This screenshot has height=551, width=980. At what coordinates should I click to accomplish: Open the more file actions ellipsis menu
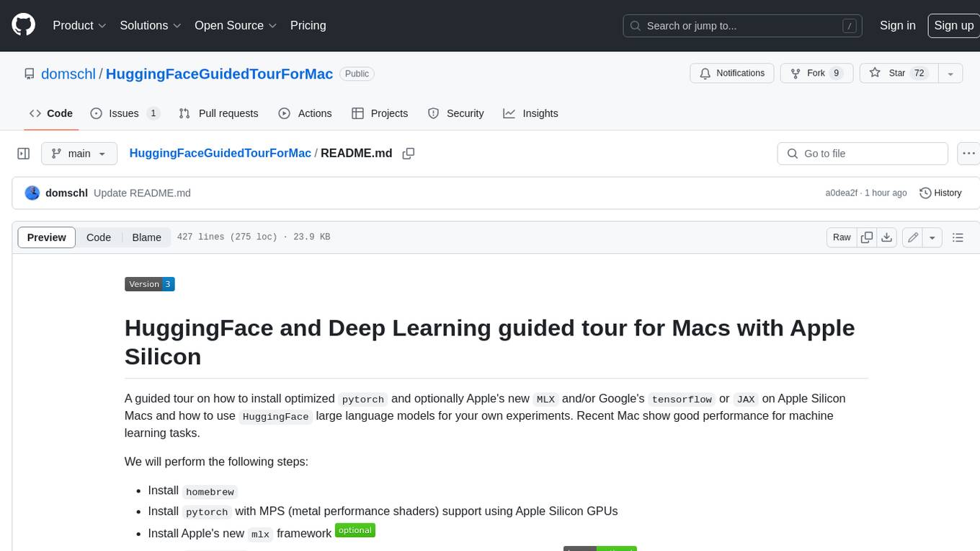tap(969, 154)
